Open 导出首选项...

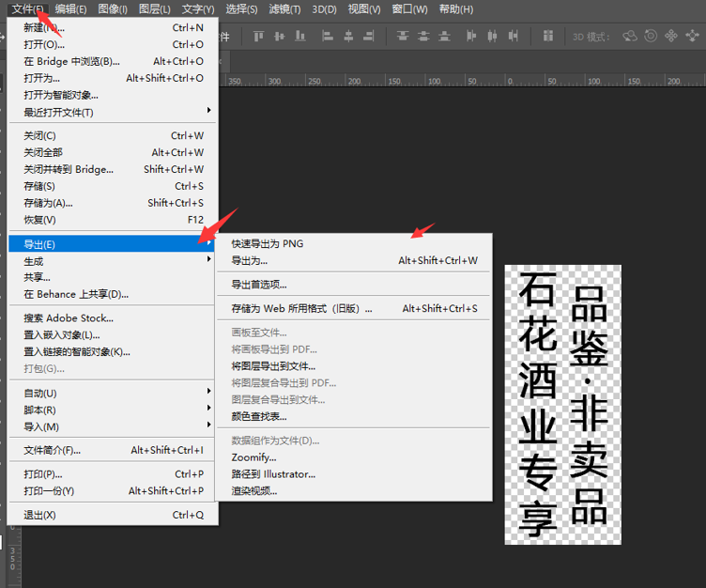354,285
